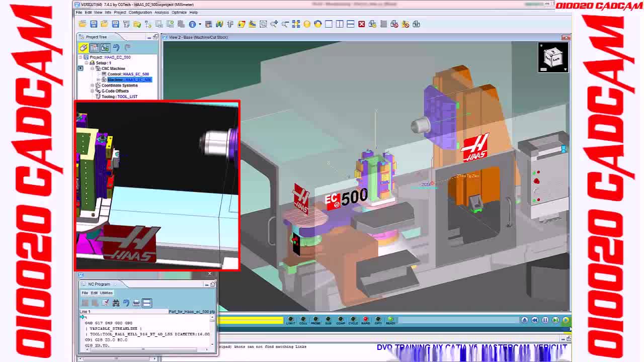Select the single view layout icon
The image size is (644, 362).
(329, 24)
